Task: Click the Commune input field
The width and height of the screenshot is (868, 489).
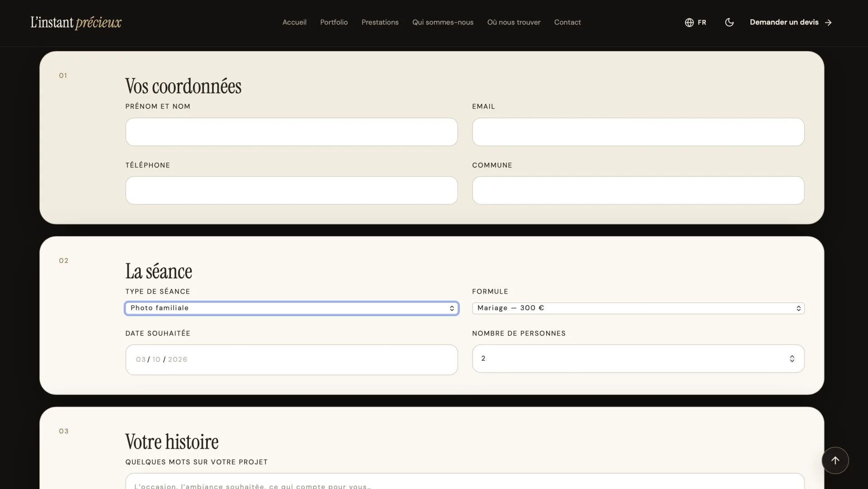Action: pos(638,190)
